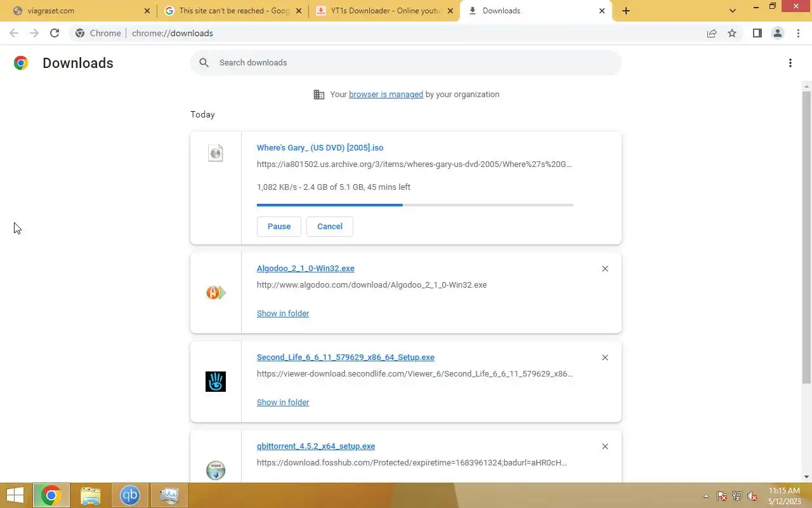Open File Explorer from taskbar

[x=91, y=495]
